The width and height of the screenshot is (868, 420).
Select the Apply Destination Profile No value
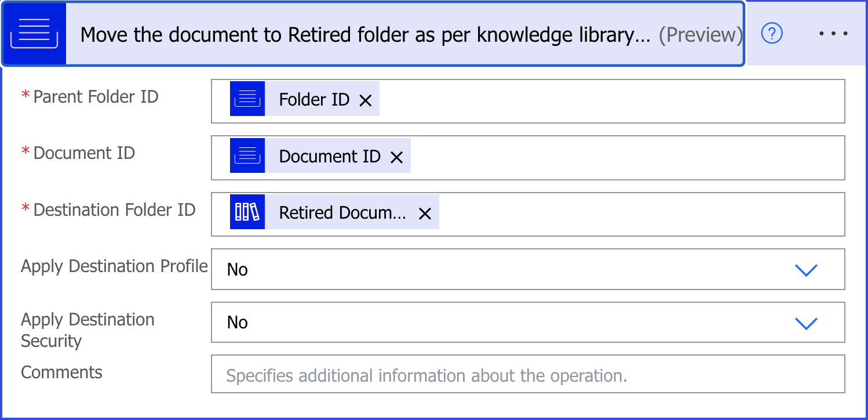tap(238, 270)
